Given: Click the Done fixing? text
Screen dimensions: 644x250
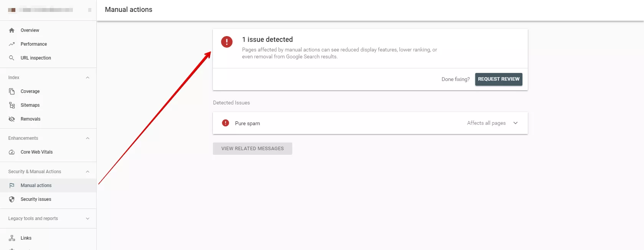Looking at the screenshot, I should point(455,79).
